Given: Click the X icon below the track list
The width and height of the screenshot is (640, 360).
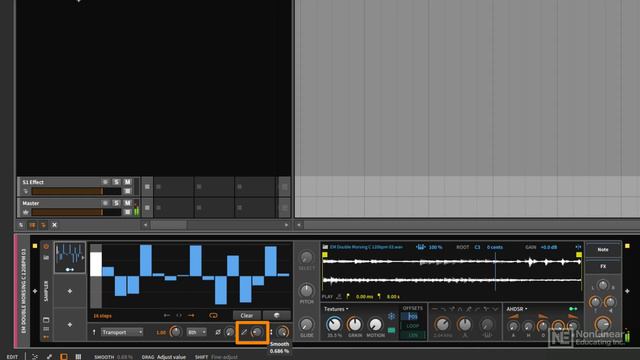Looking at the screenshot, I should 54,225.
